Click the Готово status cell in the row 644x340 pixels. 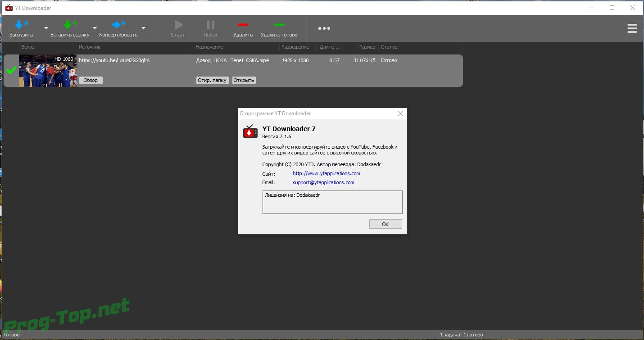click(389, 60)
